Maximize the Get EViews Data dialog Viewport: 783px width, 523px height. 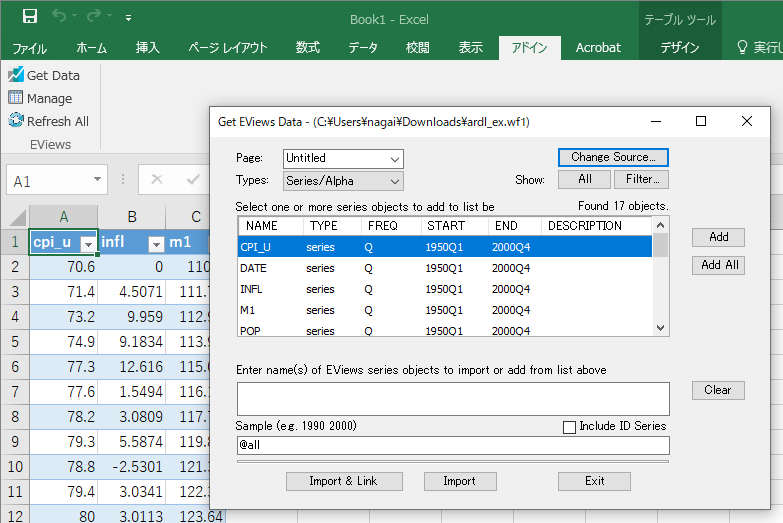click(701, 121)
